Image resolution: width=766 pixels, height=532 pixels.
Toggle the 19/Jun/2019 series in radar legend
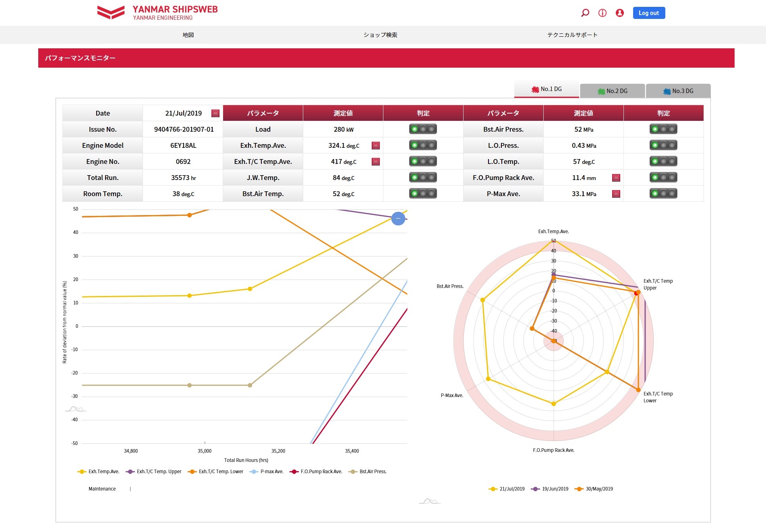tap(550, 489)
